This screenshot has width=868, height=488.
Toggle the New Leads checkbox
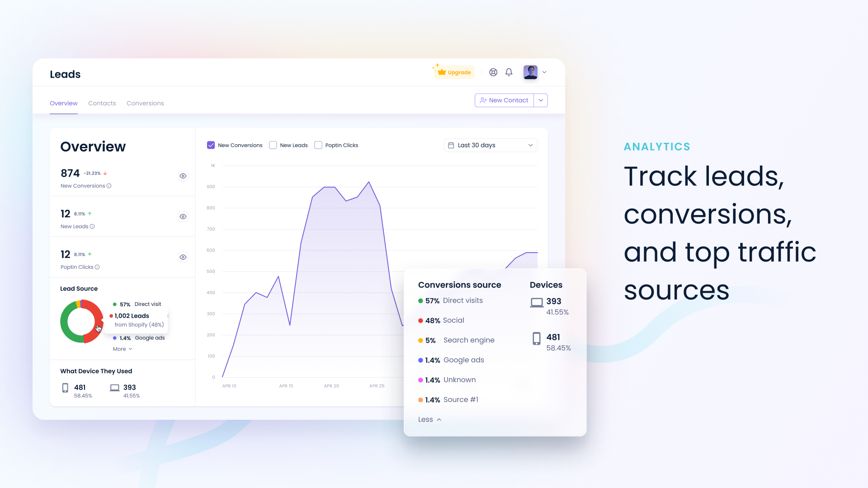point(273,145)
